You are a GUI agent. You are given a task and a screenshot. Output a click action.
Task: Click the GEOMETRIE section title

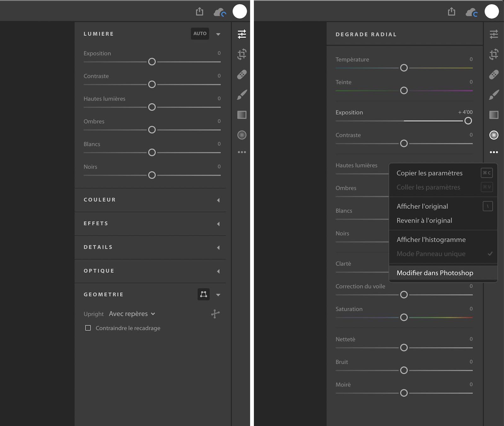click(104, 295)
